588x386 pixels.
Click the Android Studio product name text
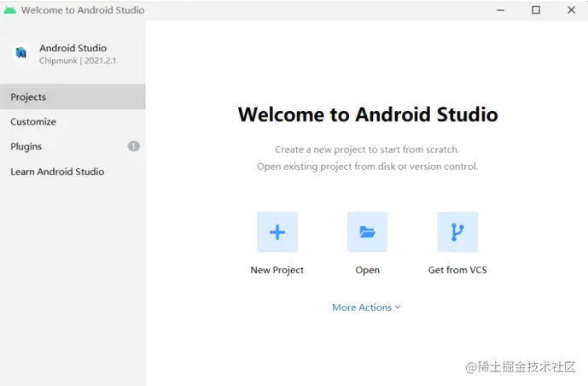pos(73,48)
